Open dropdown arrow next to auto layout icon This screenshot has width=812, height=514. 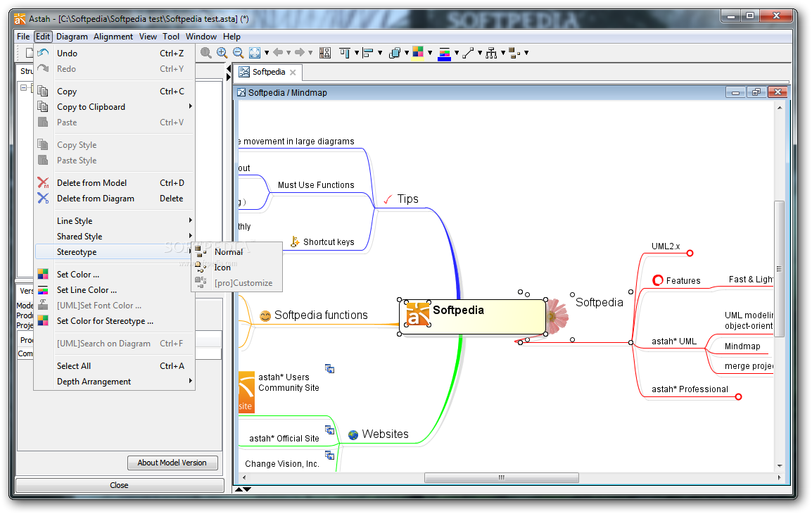point(503,53)
